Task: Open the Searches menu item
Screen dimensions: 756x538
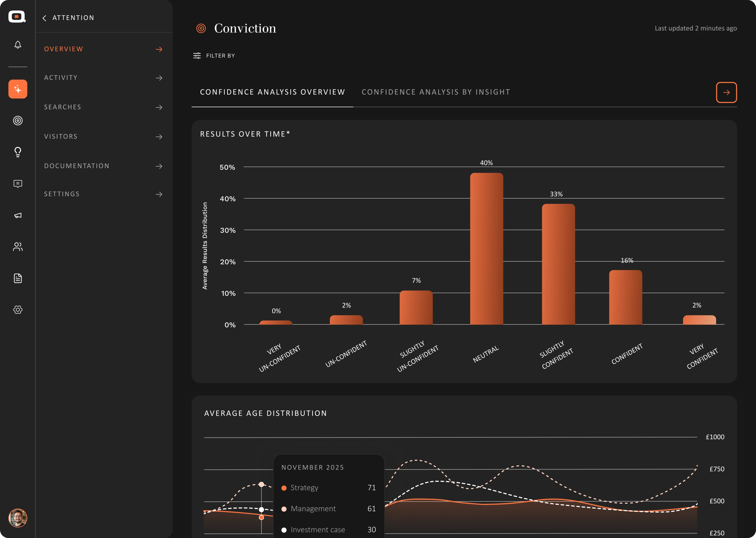Action: (x=103, y=107)
